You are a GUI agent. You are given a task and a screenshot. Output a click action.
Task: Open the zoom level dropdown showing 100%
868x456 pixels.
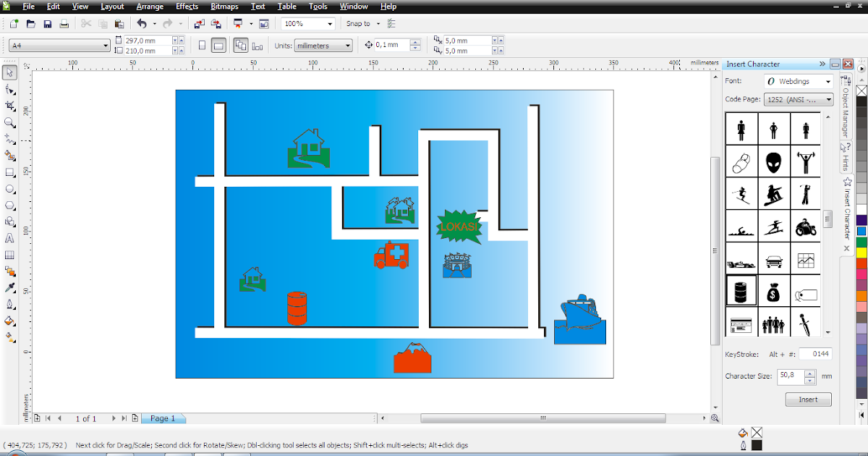pyautogui.click(x=329, y=23)
